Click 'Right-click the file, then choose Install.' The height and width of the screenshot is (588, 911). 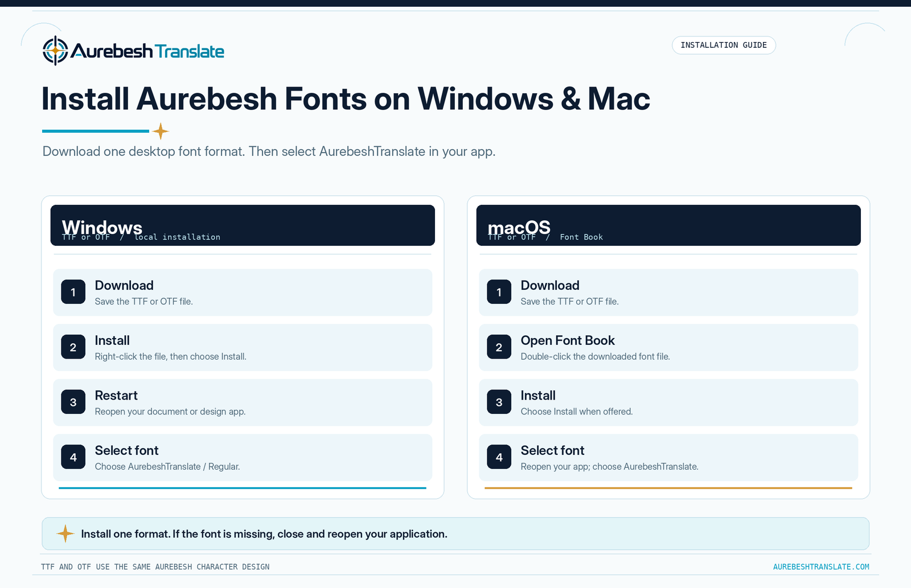click(x=170, y=357)
